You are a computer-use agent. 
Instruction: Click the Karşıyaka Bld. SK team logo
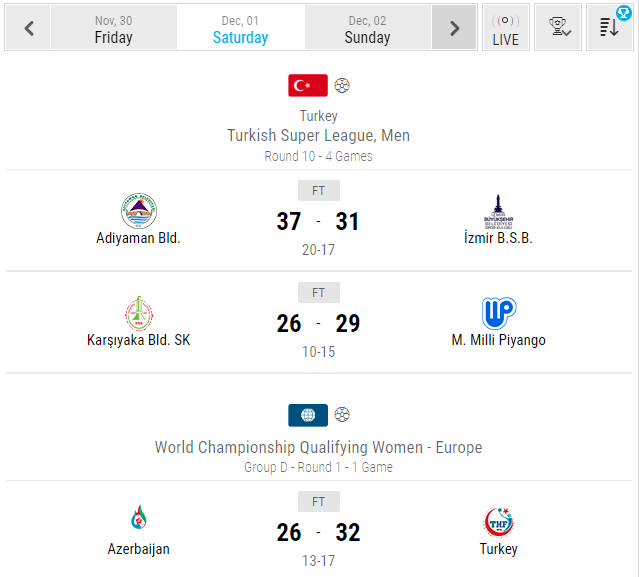click(139, 313)
